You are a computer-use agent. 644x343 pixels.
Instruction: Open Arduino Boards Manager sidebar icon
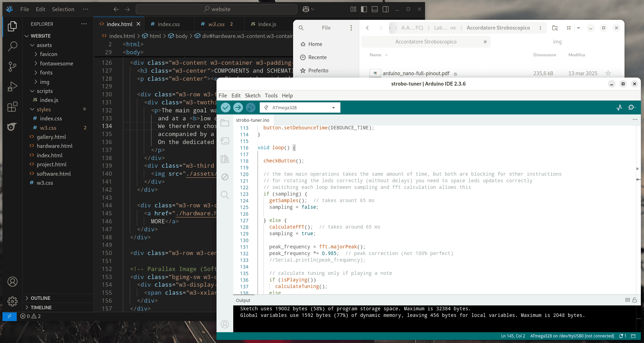(x=225, y=141)
